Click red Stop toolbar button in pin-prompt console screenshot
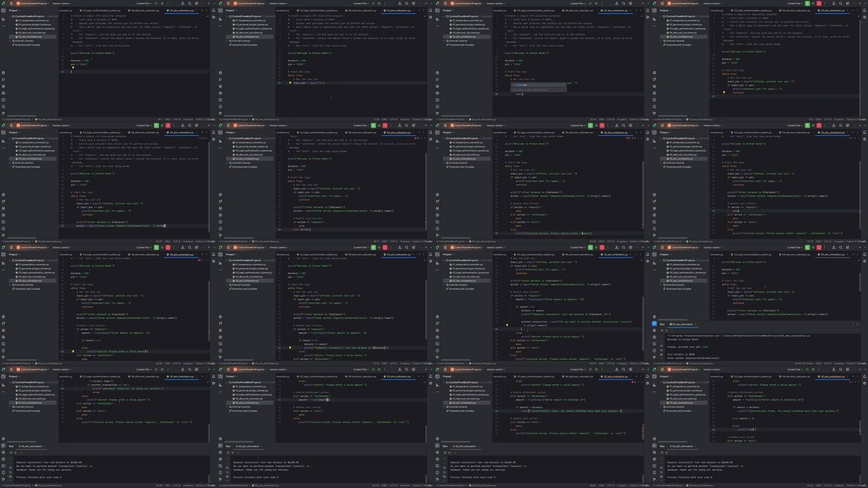Viewport: 868px width, 488px height. click(819, 247)
